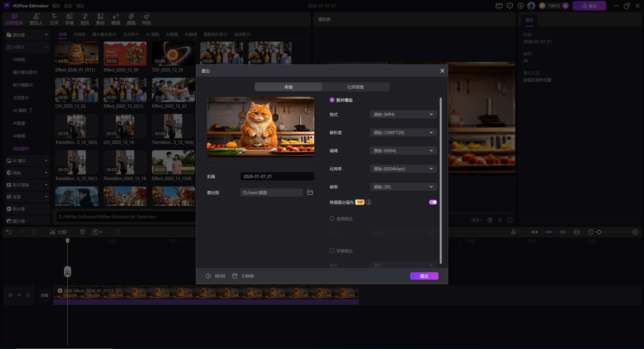Select the 音頻導出 radio button
Viewport: 644px width, 349px height.
pos(332,219)
